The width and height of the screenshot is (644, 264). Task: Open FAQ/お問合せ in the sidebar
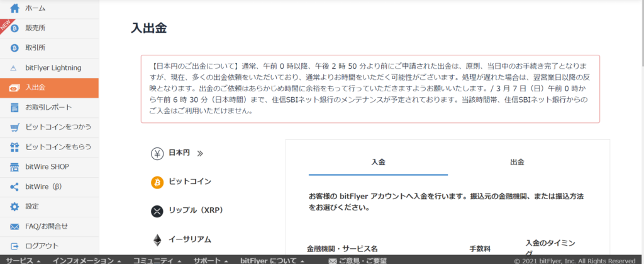pyautogui.click(x=49, y=227)
